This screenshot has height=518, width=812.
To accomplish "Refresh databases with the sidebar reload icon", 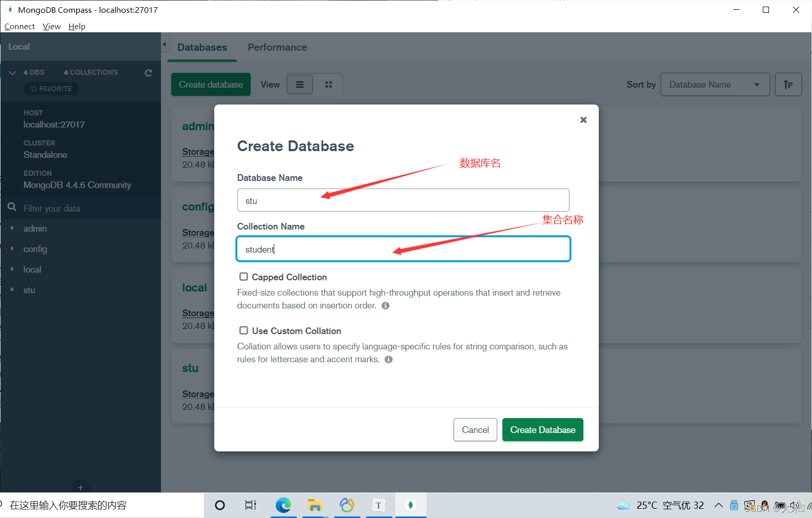I will 149,73.
